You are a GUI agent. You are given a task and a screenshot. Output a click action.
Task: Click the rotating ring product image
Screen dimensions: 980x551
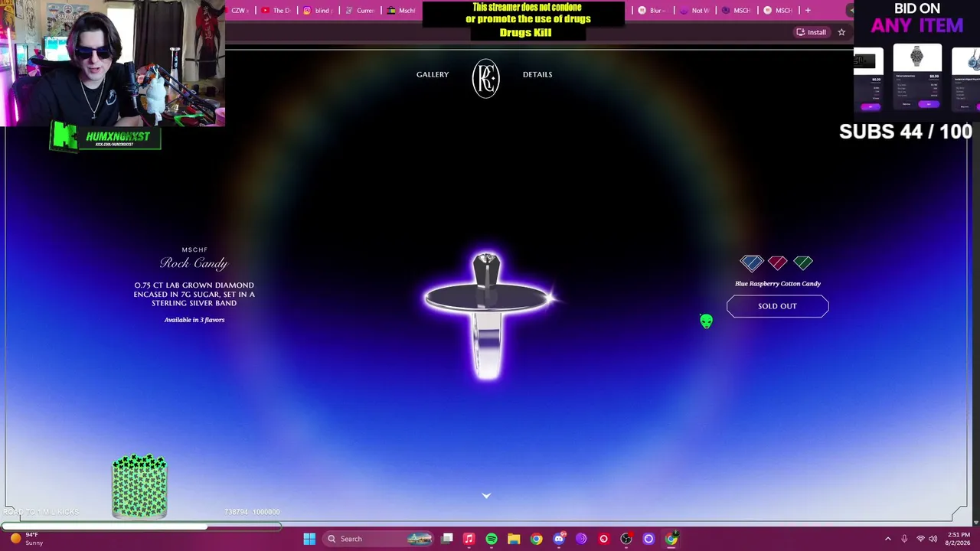click(487, 315)
